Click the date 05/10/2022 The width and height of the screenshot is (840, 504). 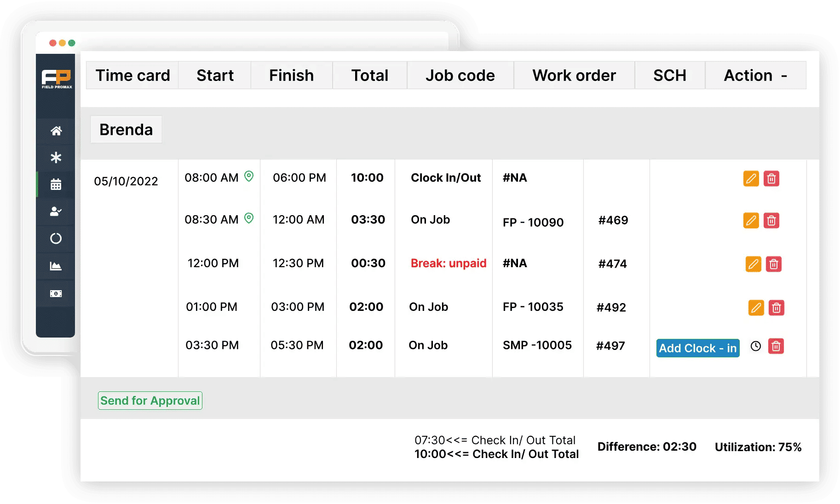coord(126,181)
